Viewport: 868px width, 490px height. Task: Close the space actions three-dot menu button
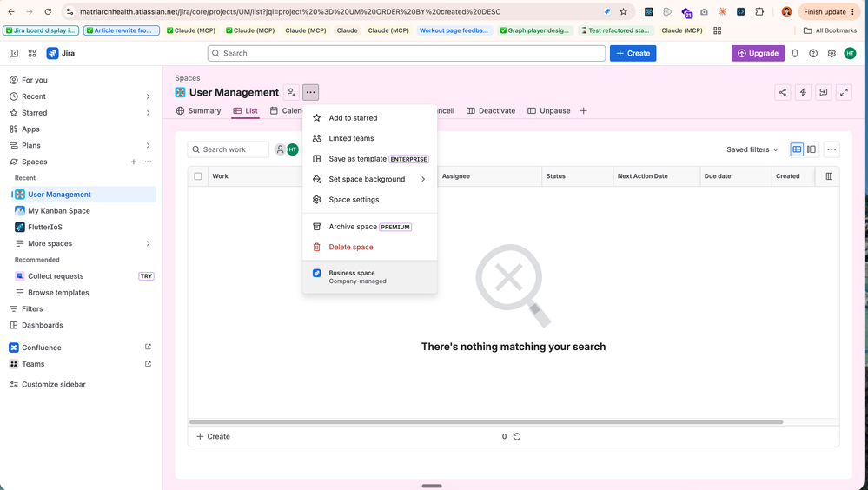(310, 92)
